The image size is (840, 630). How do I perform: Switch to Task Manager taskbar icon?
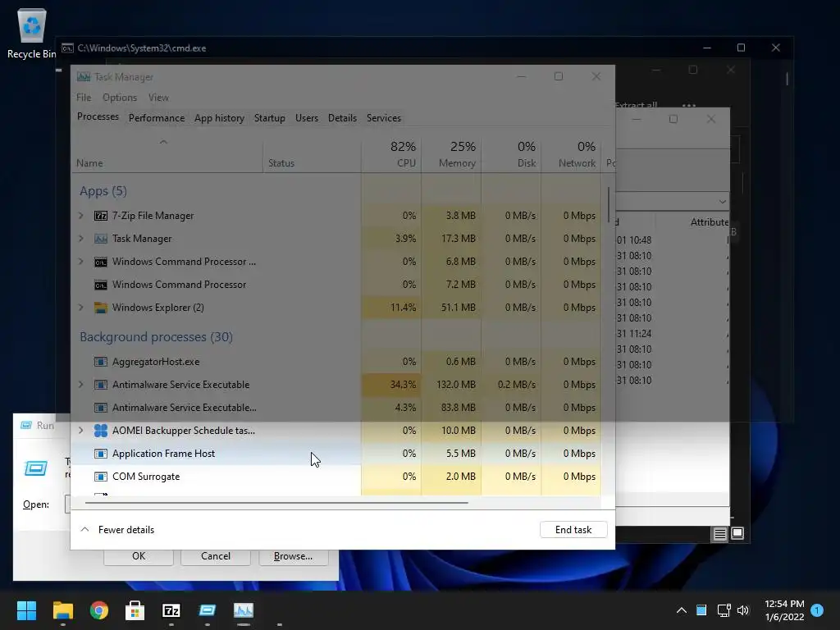pos(244,610)
